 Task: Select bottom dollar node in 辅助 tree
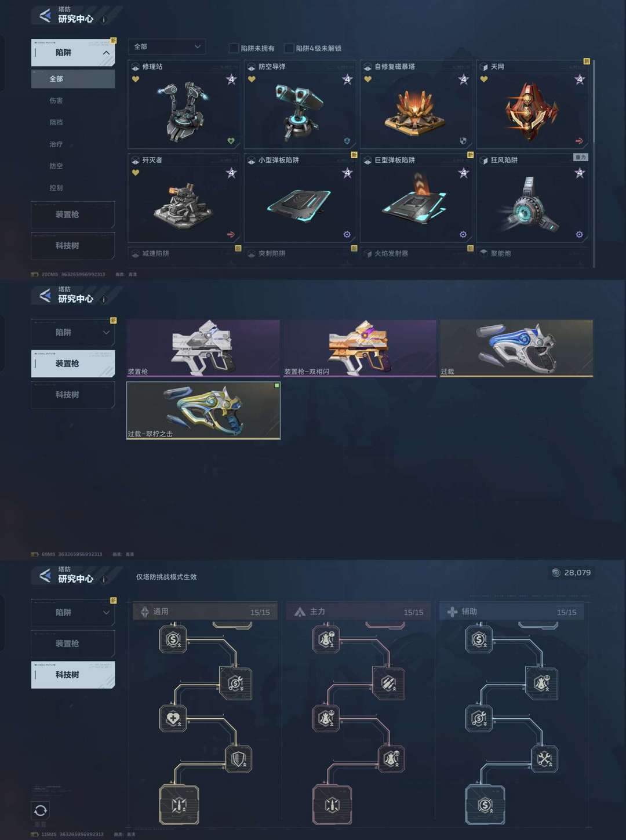coord(485,805)
